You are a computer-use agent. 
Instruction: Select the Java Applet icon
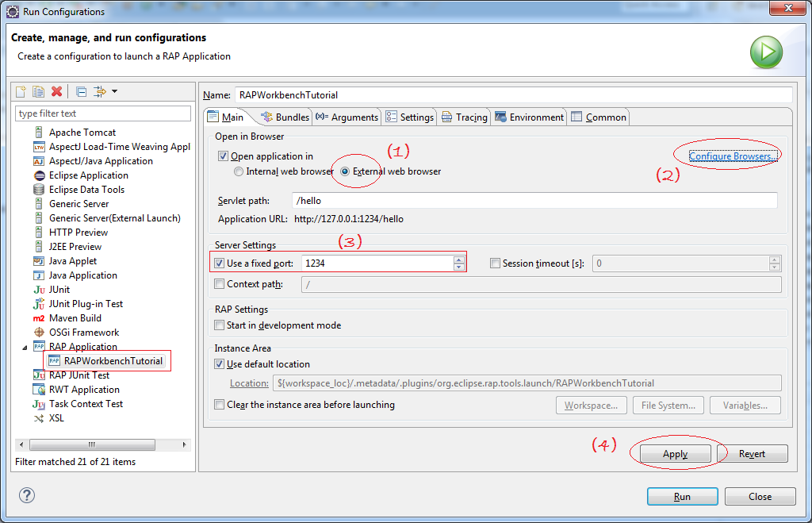point(39,261)
